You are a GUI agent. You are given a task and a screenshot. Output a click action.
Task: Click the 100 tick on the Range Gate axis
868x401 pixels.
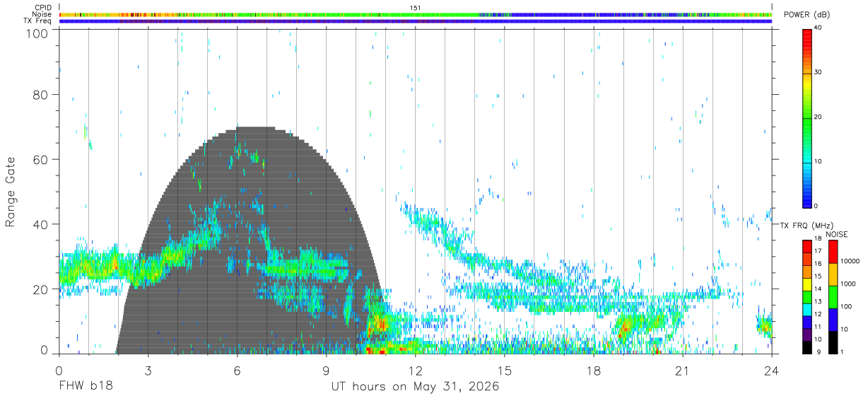(x=37, y=33)
